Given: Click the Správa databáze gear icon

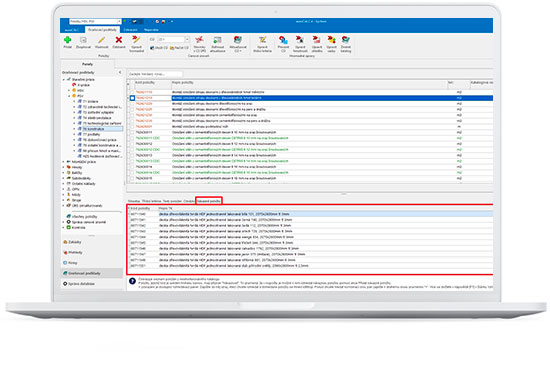Looking at the screenshot, I should (x=65, y=283).
